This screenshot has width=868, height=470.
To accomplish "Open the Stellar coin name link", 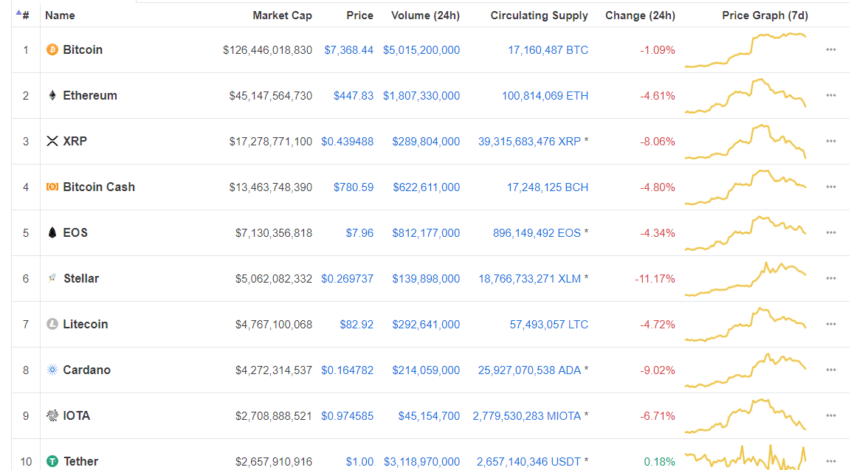I will [x=81, y=278].
